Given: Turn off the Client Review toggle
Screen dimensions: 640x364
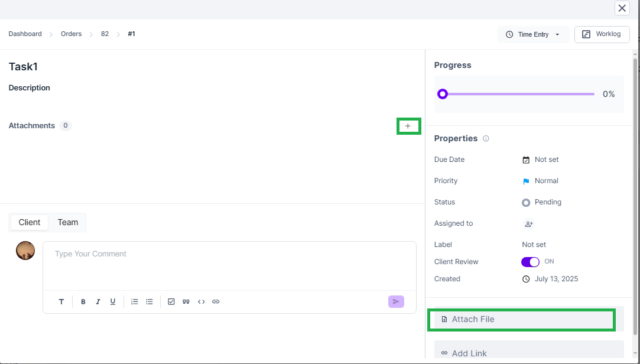Looking at the screenshot, I should pyautogui.click(x=530, y=262).
